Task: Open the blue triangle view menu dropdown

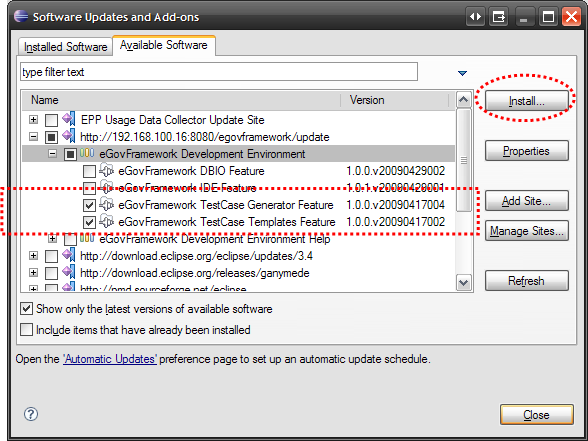Action: [462, 73]
